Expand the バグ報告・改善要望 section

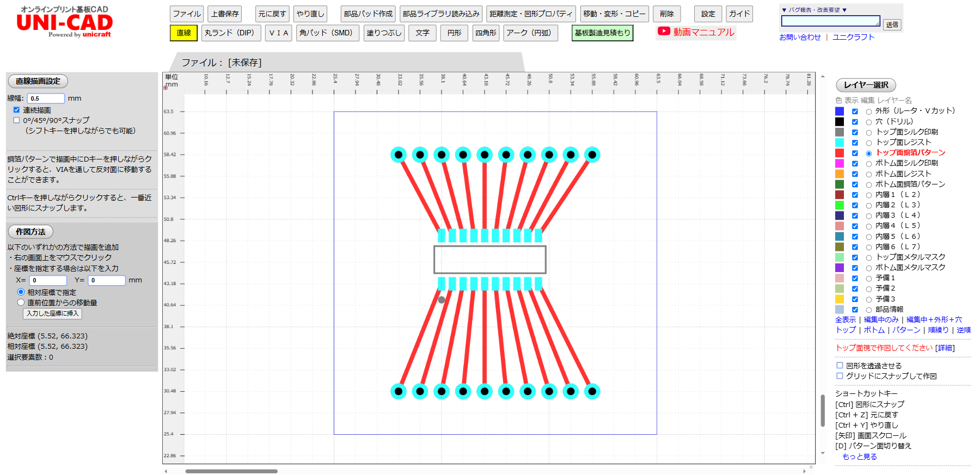point(814,10)
